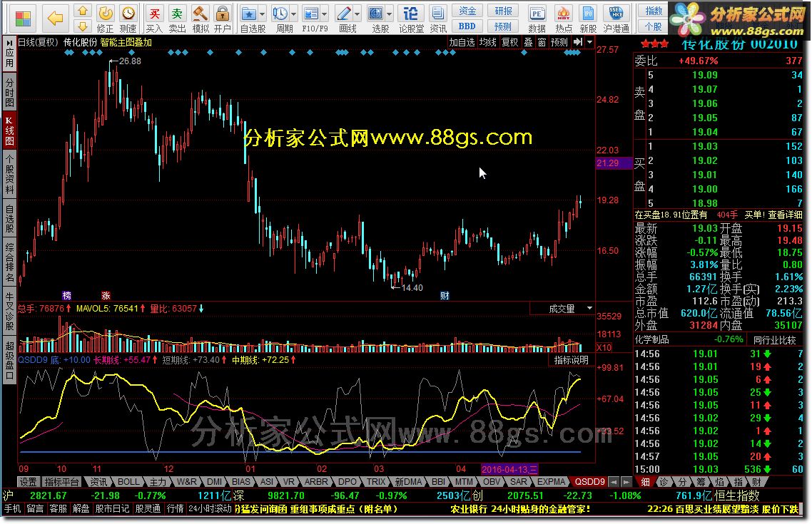
Task: Click the 涨 marker below the chart
Action: coord(106,295)
